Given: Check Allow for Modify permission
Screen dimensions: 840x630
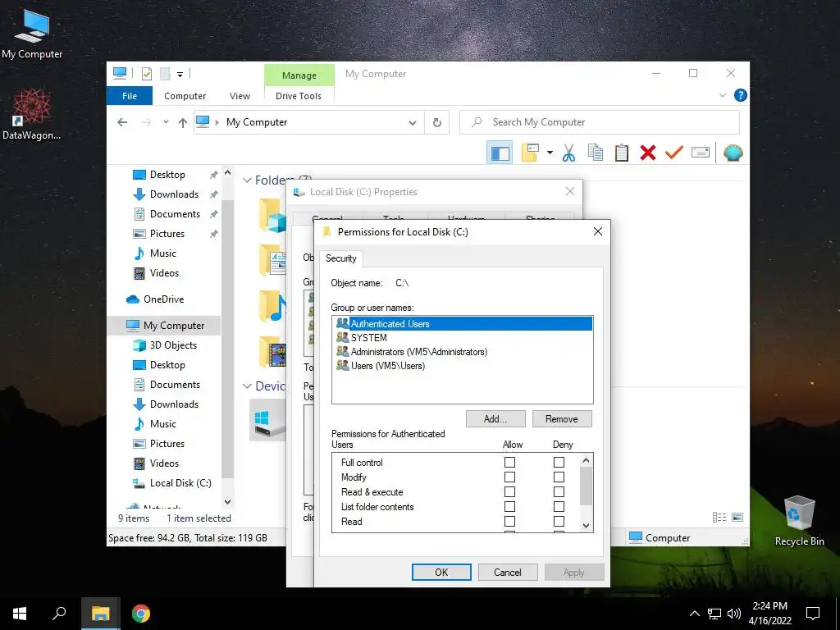Looking at the screenshot, I should (x=509, y=477).
